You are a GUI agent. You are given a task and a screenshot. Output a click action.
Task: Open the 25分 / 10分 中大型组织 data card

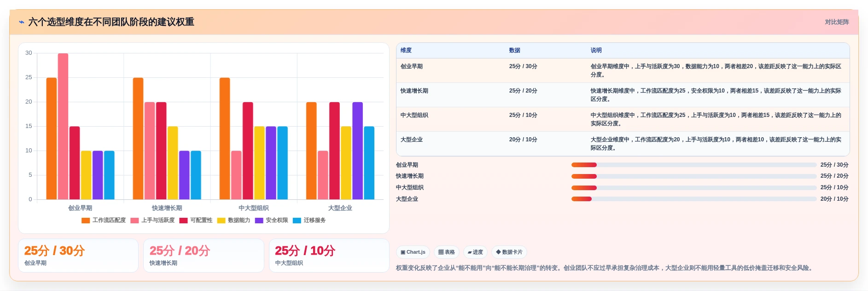point(329,256)
